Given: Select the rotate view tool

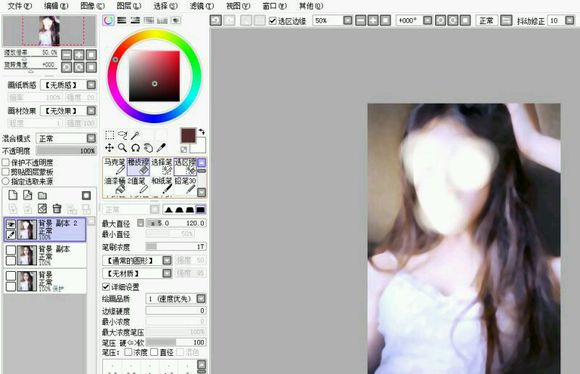Looking at the screenshot, I should [x=135, y=148].
